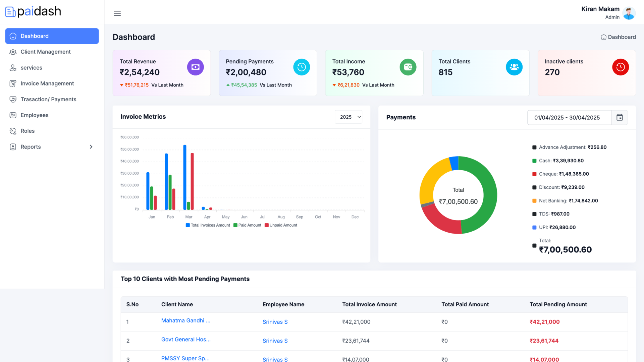
Task: Click the Discount: ₹9,239.00 legend entry
Action: [558, 187]
